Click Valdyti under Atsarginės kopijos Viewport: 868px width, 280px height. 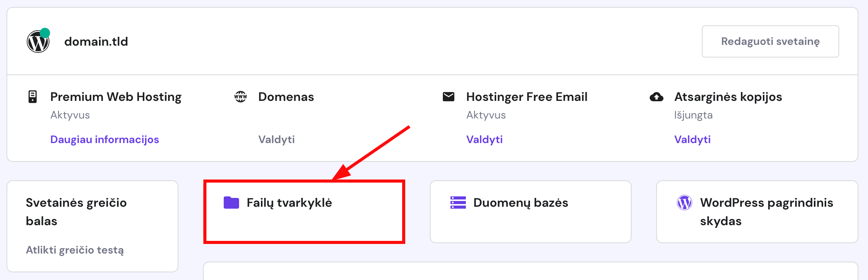693,139
